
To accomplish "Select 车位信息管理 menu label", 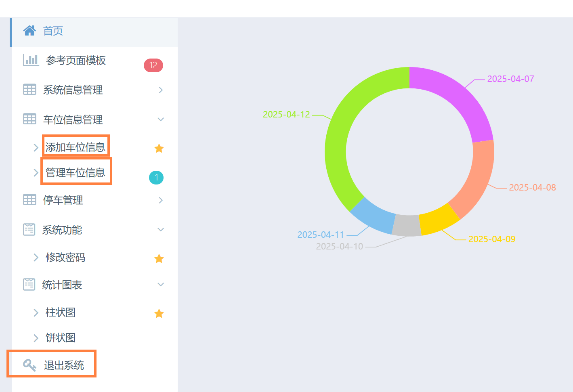I will tap(73, 120).
